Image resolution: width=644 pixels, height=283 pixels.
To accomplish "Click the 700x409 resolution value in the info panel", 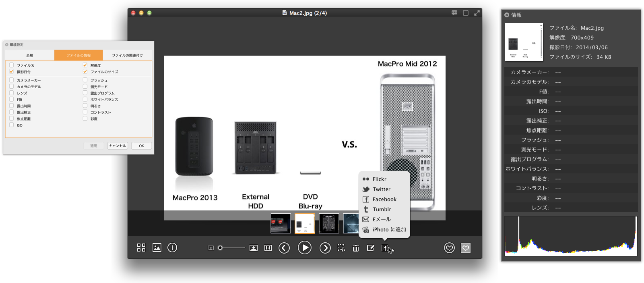I will 582,37.
